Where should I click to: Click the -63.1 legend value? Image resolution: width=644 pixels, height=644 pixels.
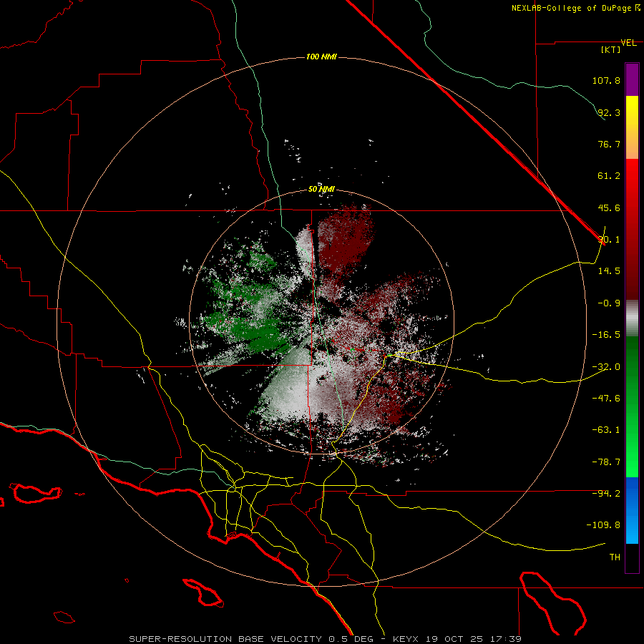click(606, 430)
